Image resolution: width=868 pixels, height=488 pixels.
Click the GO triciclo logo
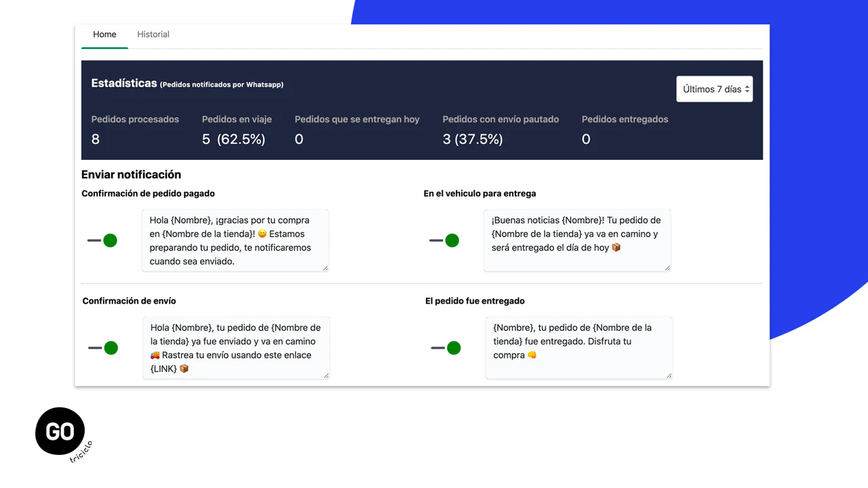coord(62,434)
